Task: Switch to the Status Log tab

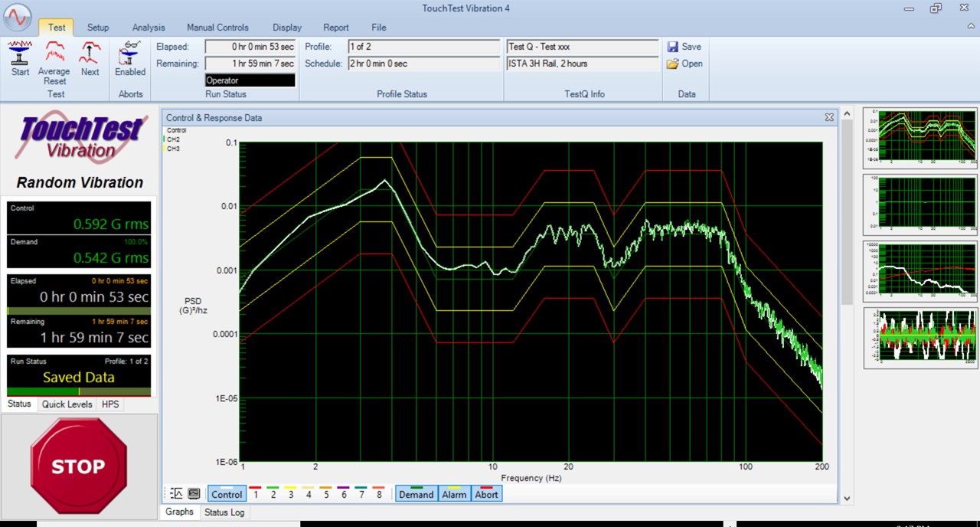Action: click(x=224, y=512)
